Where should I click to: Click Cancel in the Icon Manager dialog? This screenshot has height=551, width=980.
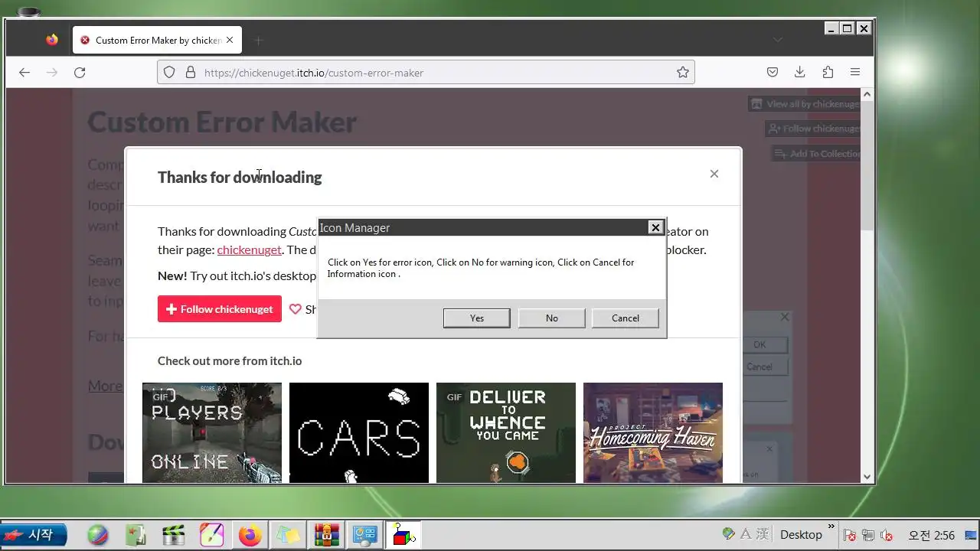[625, 318]
